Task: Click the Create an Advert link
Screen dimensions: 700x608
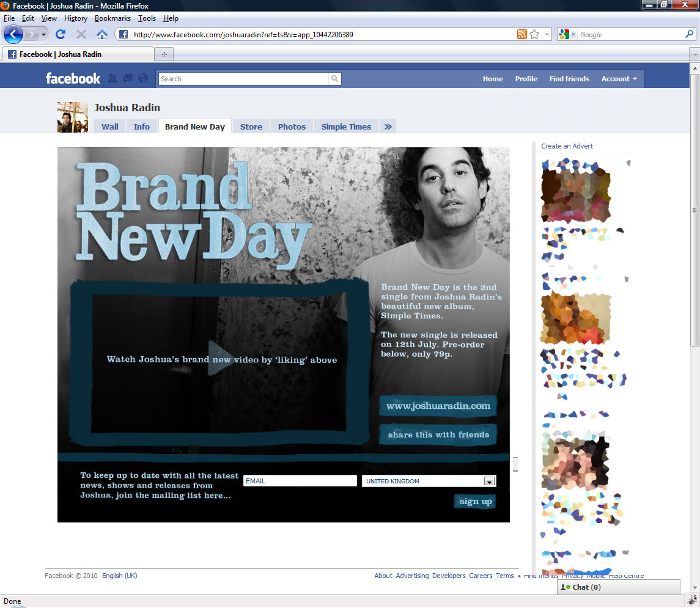Action: [x=567, y=146]
